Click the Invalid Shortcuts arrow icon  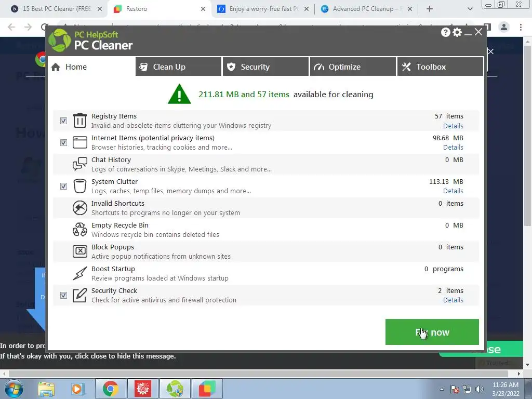(x=79, y=208)
